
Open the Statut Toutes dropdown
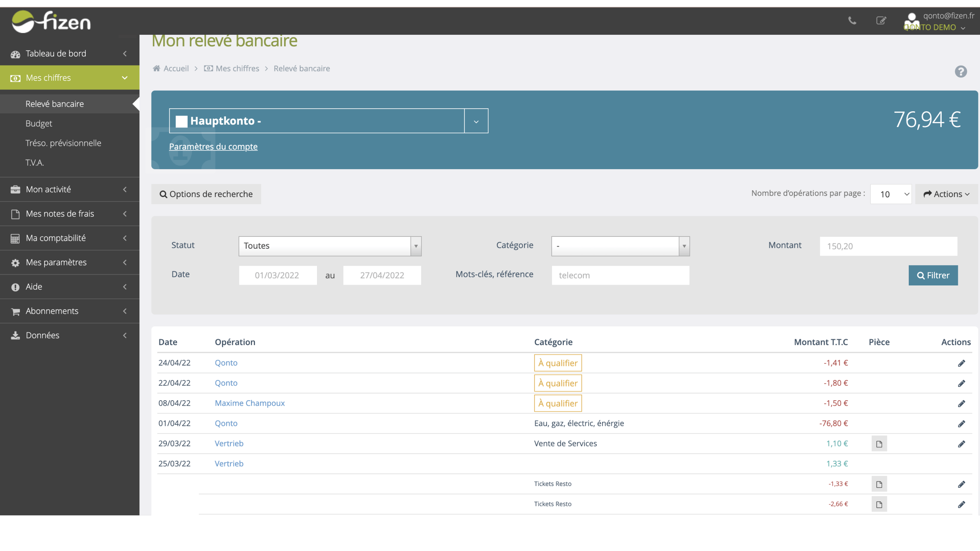[x=330, y=246]
